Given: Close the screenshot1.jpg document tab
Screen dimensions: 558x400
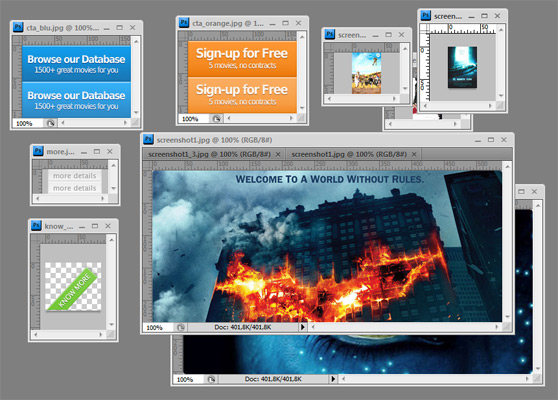Looking at the screenshot, I should pos(414,154).
